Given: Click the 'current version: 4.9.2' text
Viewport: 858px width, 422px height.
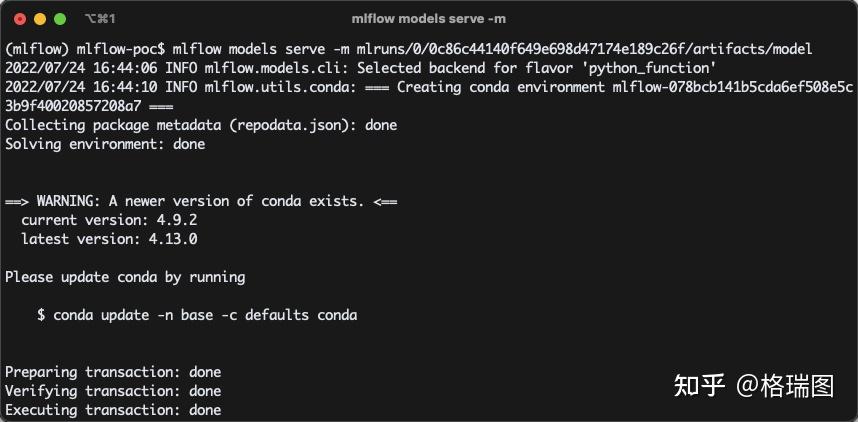Looking at the screenshot, I should (109, 220).
